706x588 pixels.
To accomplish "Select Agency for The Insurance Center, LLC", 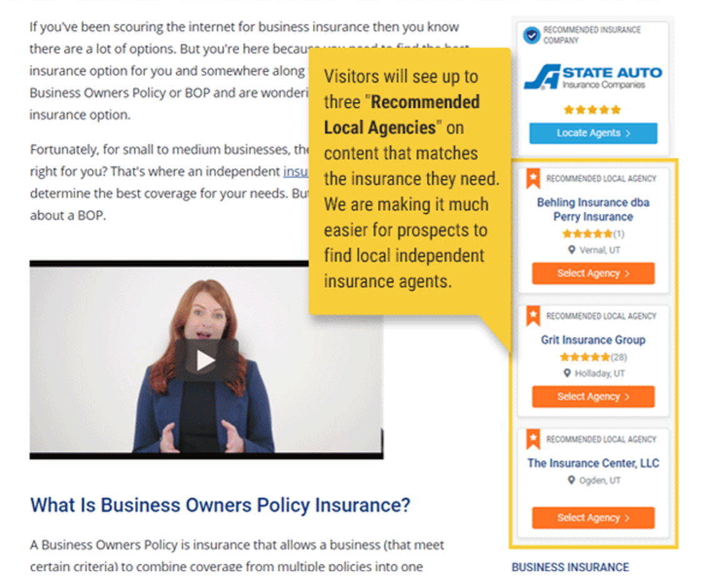I will click(593, 518).
